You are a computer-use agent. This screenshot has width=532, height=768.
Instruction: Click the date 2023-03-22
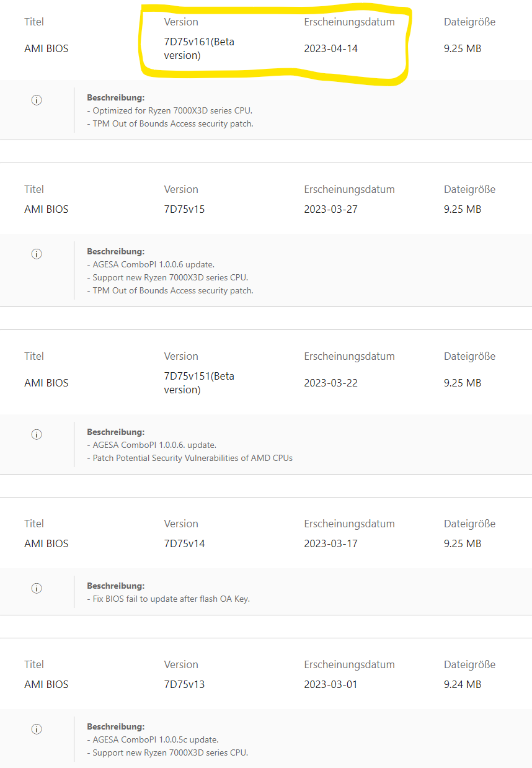point(330,383)
